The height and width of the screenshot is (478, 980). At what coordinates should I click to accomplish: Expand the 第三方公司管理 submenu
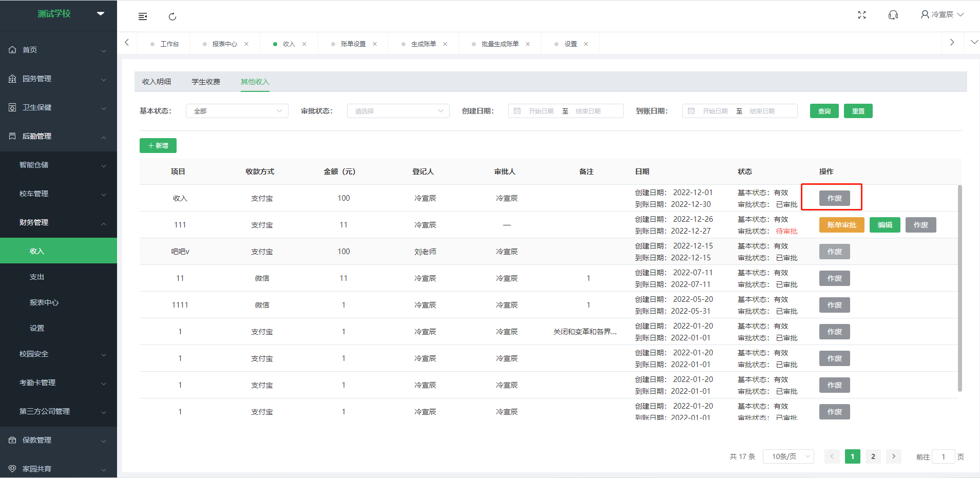click(x=104, y=412)
